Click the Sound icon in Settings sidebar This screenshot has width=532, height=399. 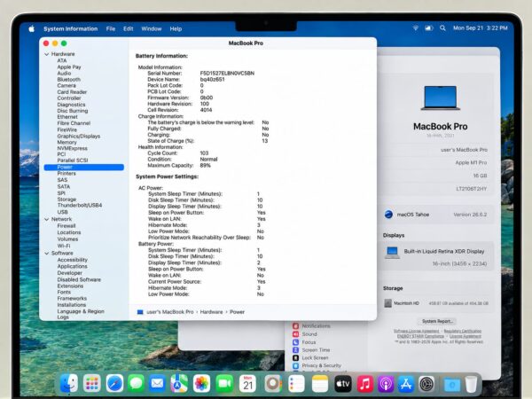click(296, 334)
